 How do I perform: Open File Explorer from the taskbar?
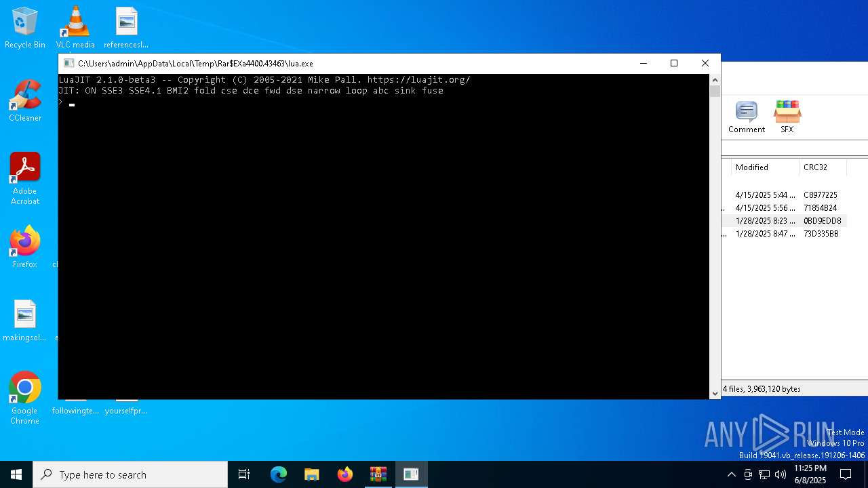coord(312,474)
